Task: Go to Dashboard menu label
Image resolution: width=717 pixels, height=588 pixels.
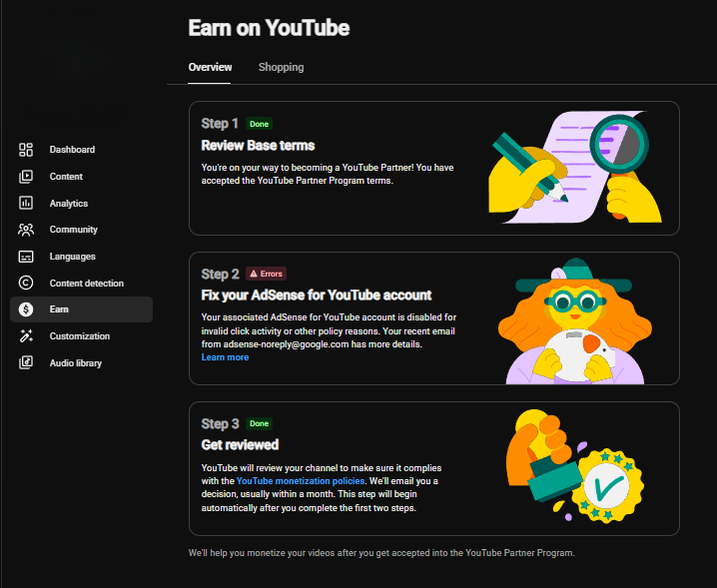Action: coord(72,150)
